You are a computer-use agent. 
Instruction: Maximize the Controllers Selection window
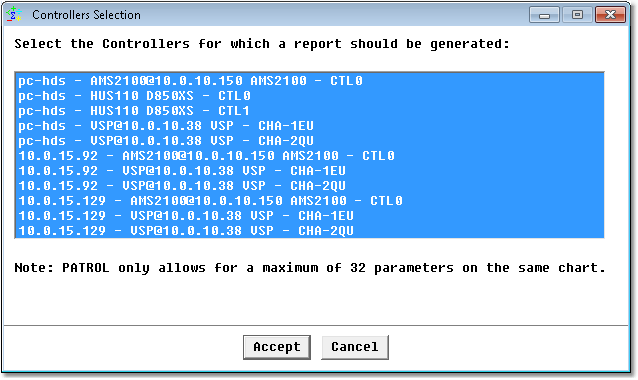(x=577, y=15)
